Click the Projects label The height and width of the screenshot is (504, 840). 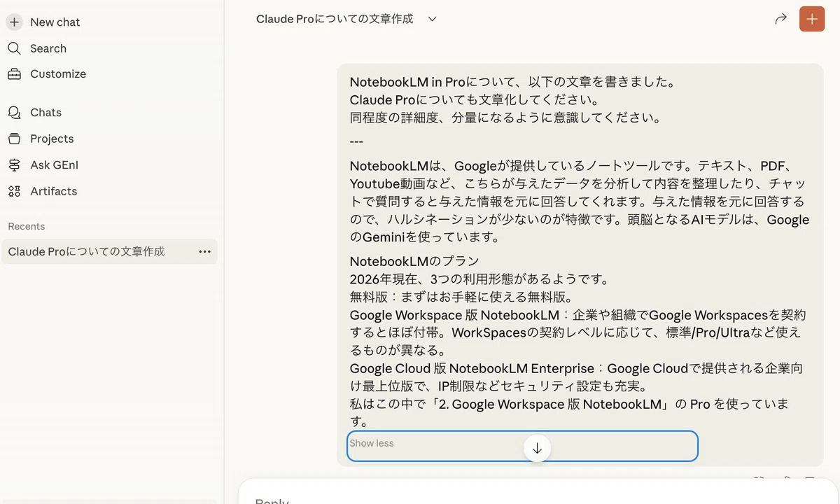pos(52,139)
